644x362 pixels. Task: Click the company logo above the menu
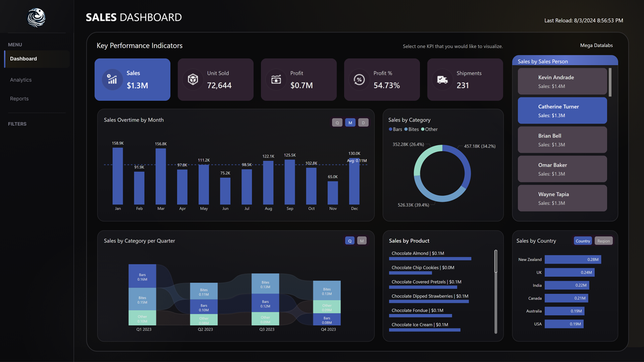tap(36, 17)
